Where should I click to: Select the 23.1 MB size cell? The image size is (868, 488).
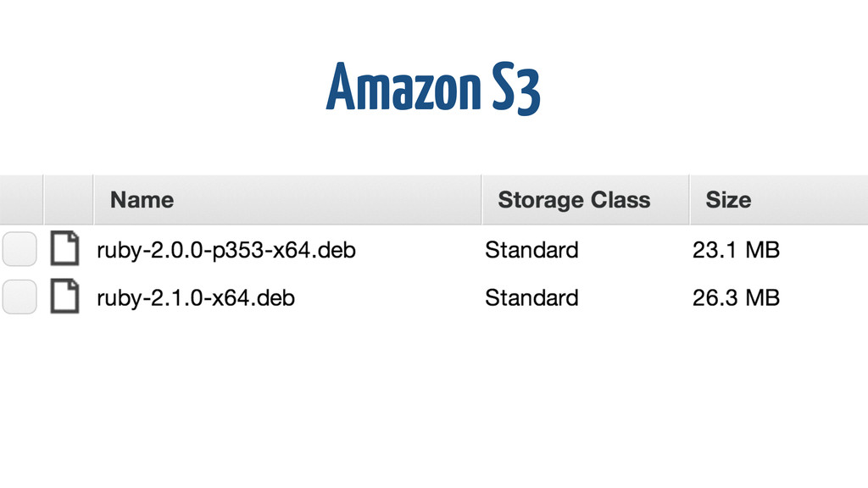click(x=736, y=250)
